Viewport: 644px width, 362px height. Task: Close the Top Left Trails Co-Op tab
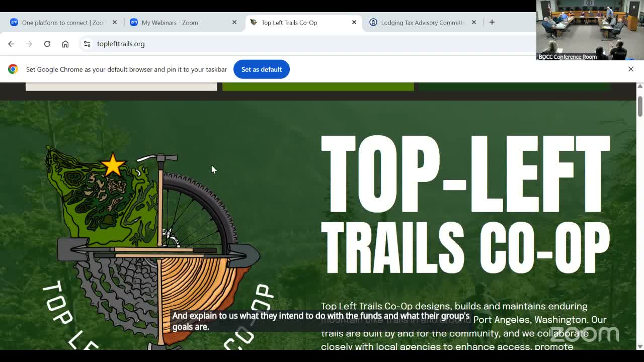point(354,22)
